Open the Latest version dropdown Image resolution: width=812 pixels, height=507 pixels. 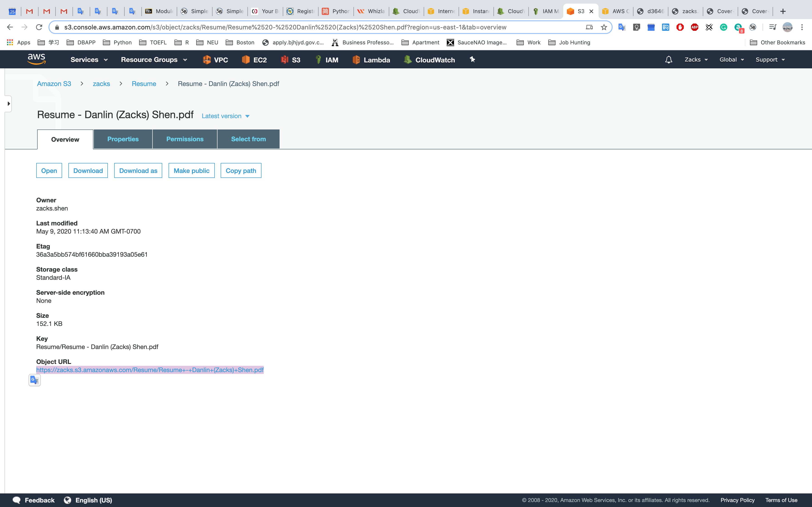point(225,116)
